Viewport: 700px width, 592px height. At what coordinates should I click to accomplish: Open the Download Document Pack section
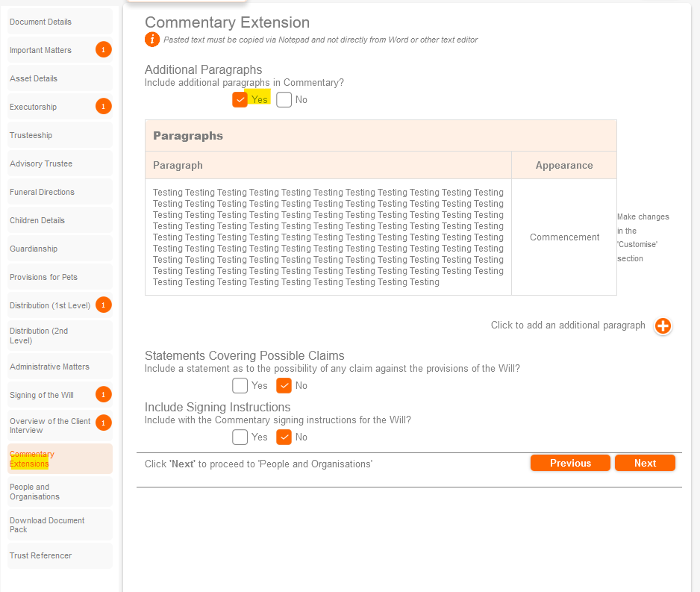[47, 525]
